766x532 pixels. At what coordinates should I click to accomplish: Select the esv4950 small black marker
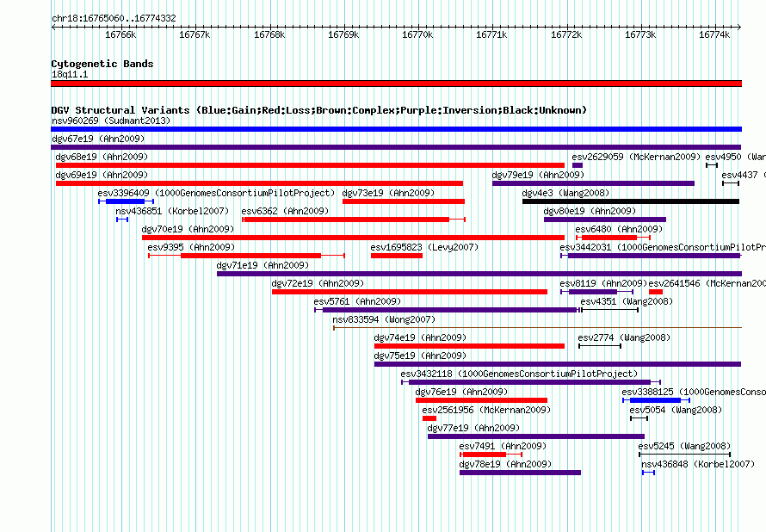712,165
